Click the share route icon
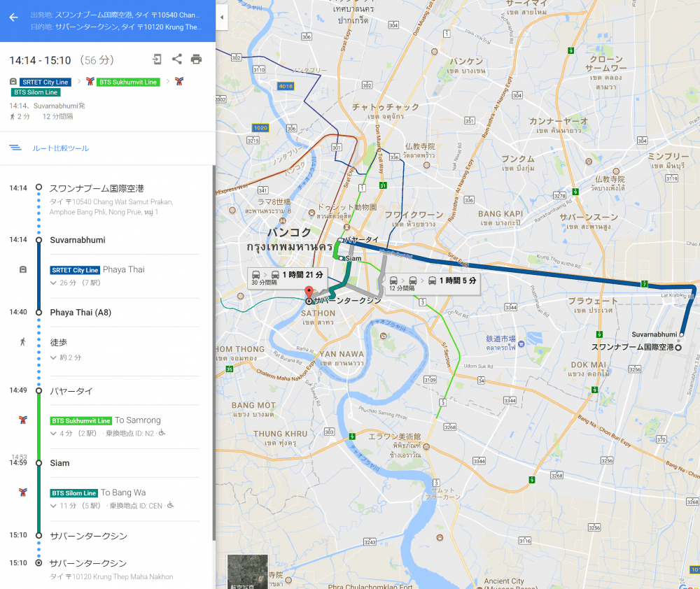 point(177,59)
